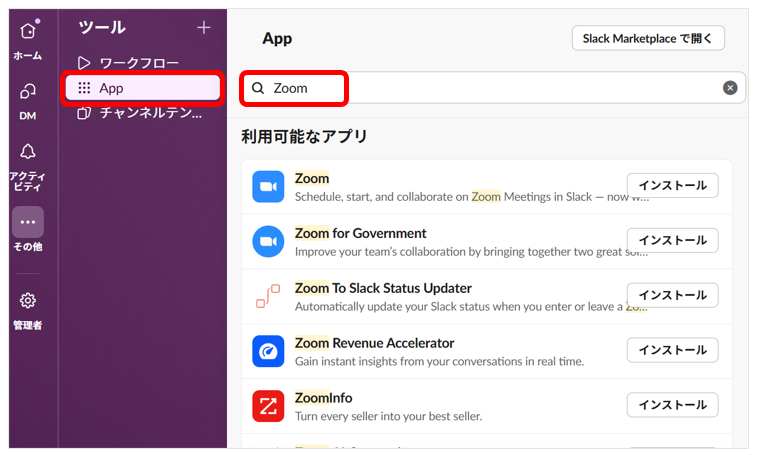759x459 pixels.
Task: Click Zoom To Slack Status Updater icon
Action: pyautogui.click(x=268, y=296)
